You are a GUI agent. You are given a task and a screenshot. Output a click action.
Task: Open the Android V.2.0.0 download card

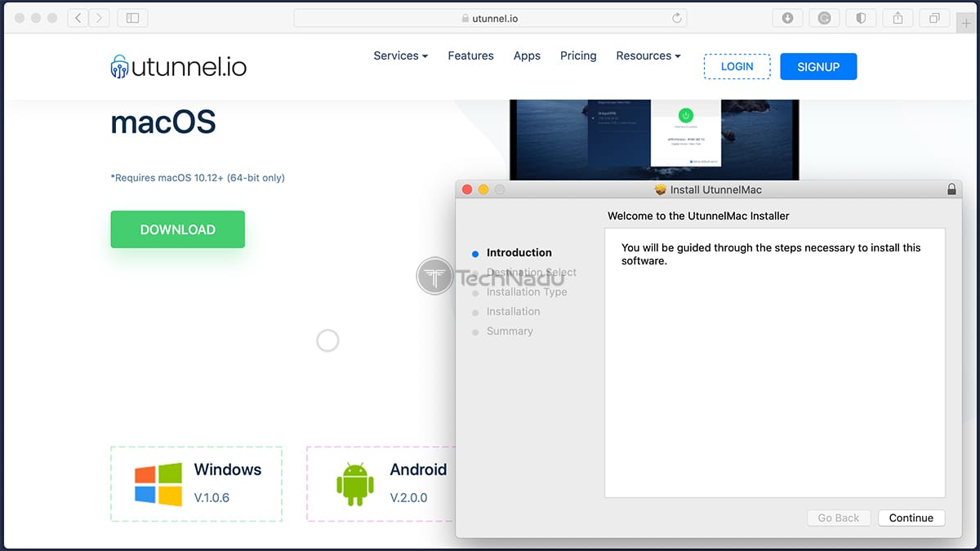[381, 484]
